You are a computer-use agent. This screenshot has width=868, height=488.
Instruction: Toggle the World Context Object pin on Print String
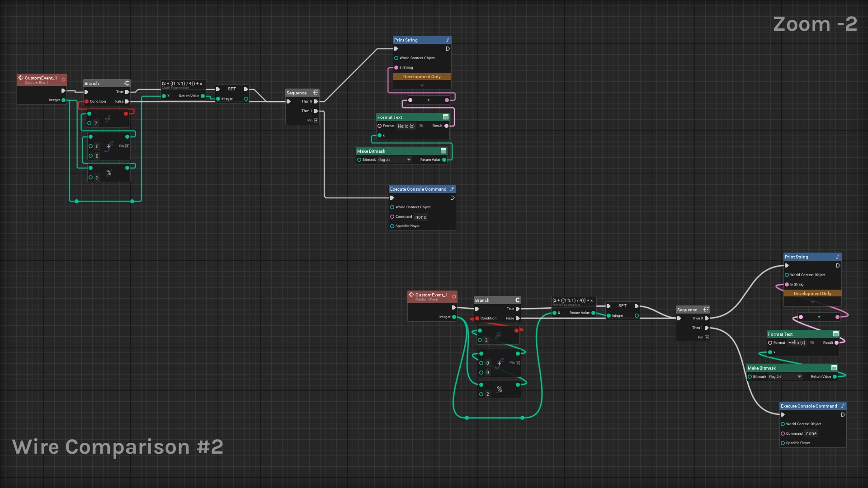click(x=396, y=58)
